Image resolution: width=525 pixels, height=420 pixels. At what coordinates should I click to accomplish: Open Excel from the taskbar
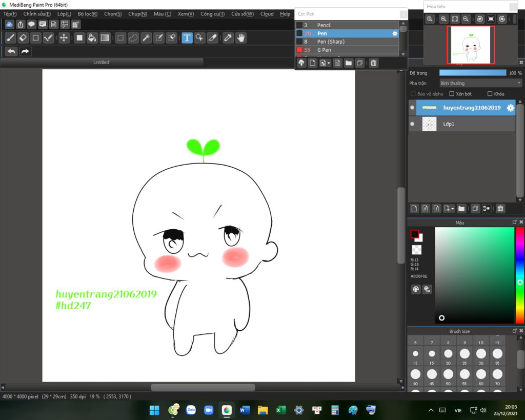click(281, 410)
